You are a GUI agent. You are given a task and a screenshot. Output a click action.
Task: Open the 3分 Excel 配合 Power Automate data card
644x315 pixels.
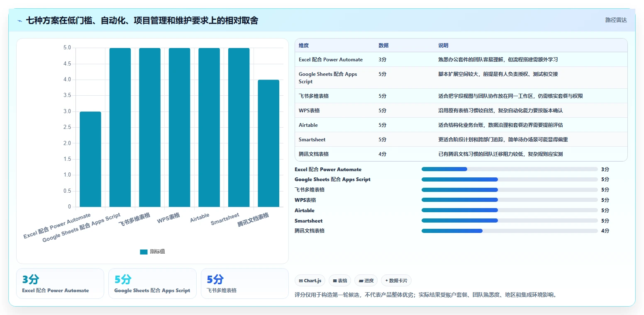60,283
